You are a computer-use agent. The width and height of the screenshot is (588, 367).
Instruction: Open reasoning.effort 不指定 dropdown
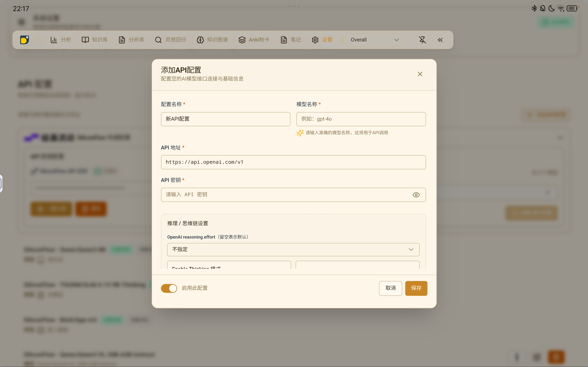(293, 250)
